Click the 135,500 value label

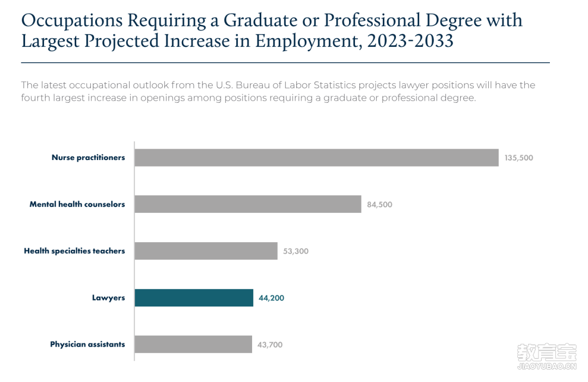pyautogui.click(x=519, y=158)
